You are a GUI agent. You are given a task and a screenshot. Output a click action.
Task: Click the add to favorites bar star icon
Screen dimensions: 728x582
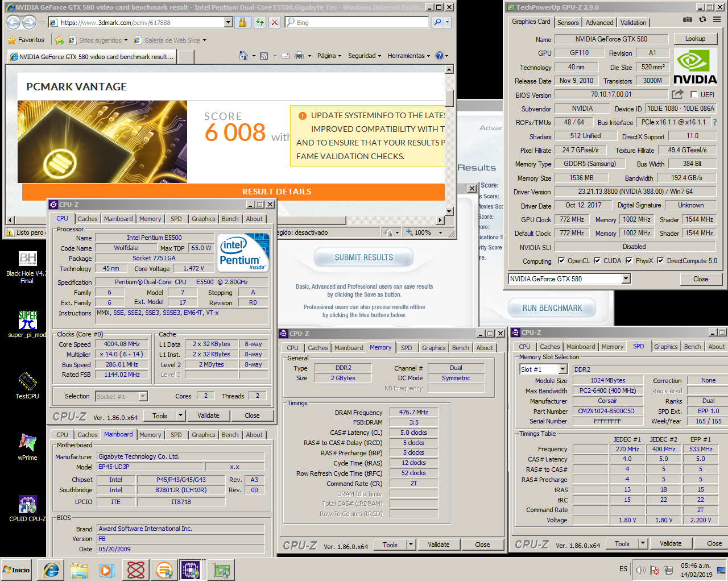pos(59,40)
